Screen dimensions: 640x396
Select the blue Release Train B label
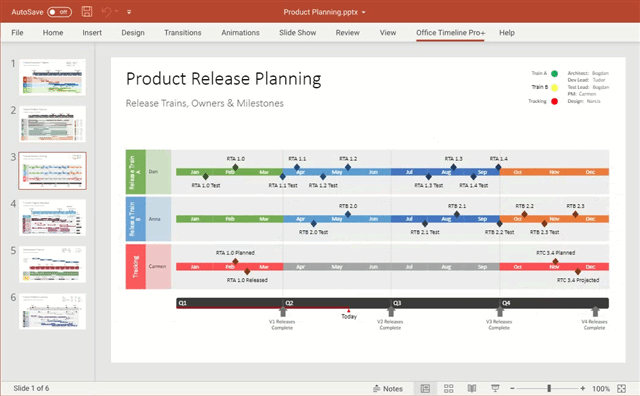pos(136,219)
